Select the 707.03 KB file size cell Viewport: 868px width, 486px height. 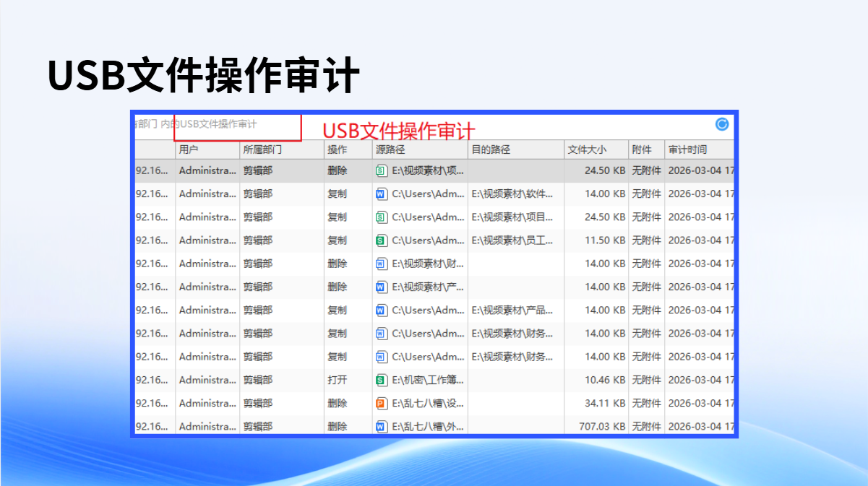click(602, 427)
